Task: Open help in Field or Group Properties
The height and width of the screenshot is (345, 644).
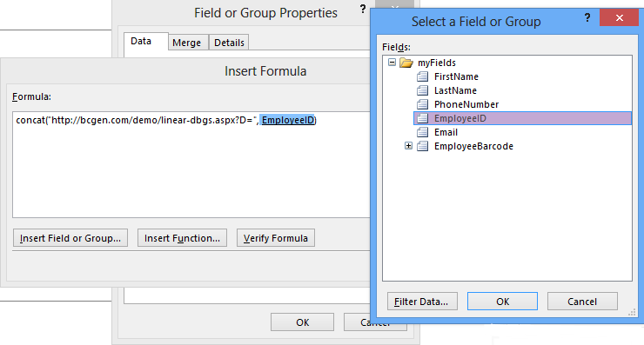Action: point(363,9)
